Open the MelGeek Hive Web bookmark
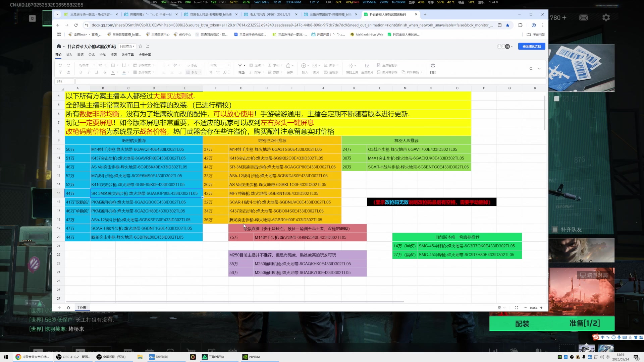 click(367, 35)
